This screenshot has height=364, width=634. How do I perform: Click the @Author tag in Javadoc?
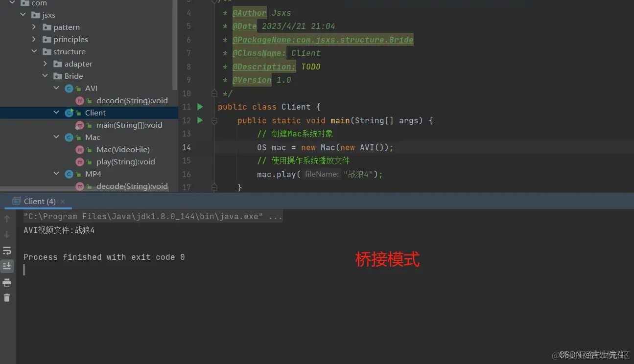[x=250, y=13]
